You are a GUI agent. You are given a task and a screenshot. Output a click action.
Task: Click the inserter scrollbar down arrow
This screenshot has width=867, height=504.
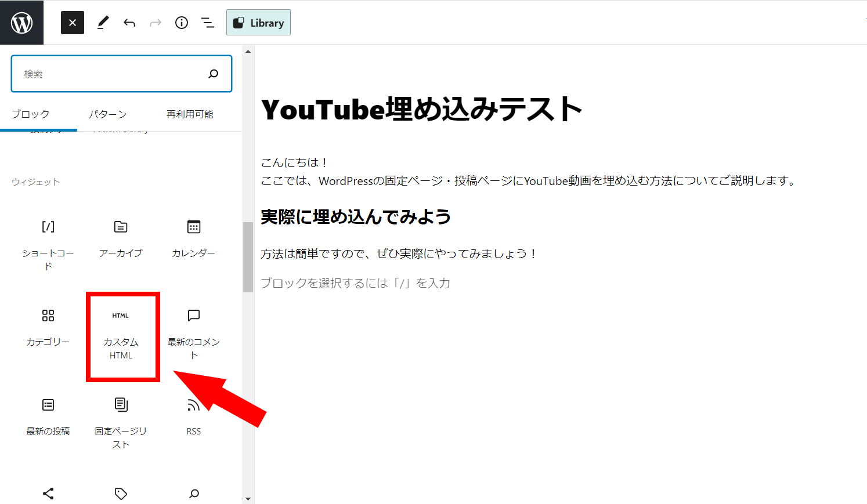(x=248, y=498)
